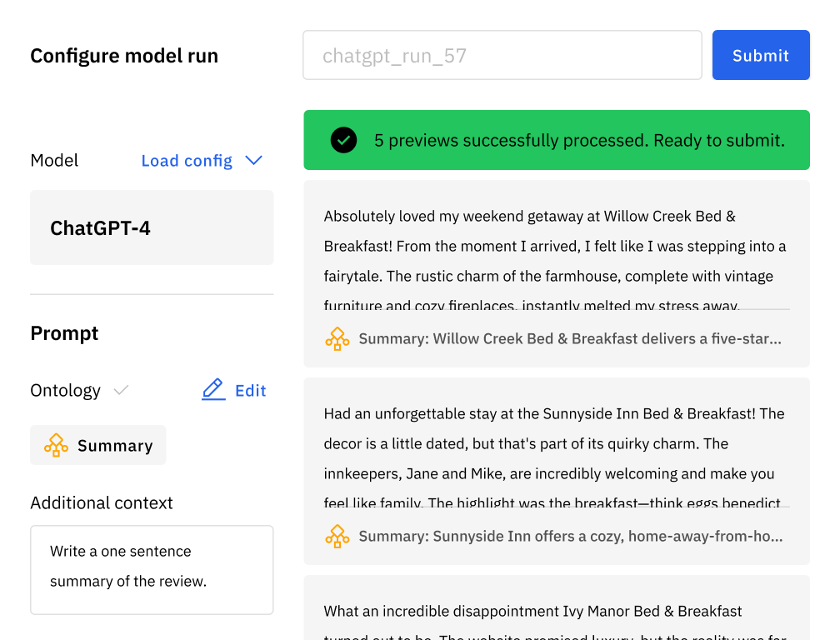
Task: Click the green success checkmark icon
Action: 343,140
